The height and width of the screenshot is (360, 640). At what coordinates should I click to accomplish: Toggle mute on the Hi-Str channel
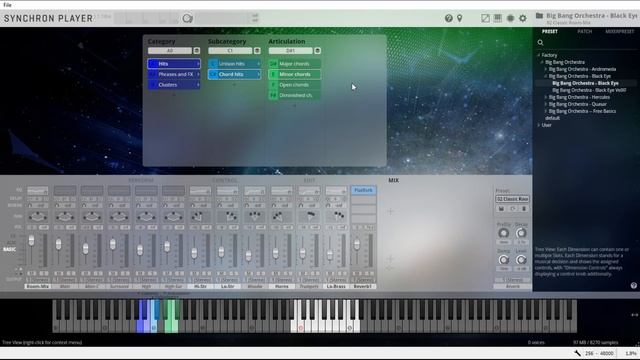coord(195,273)
